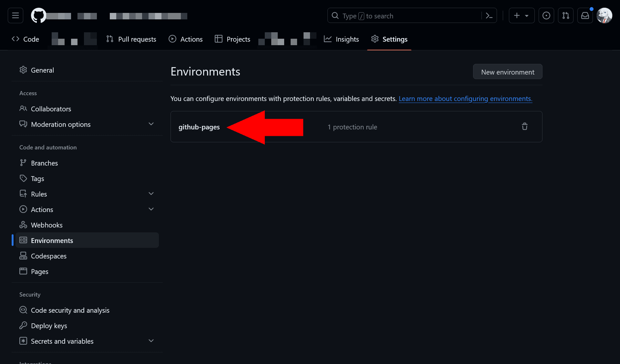Open the user avatar menu
The height and width of the screenshot is (364, 620).
coord(604,15)
